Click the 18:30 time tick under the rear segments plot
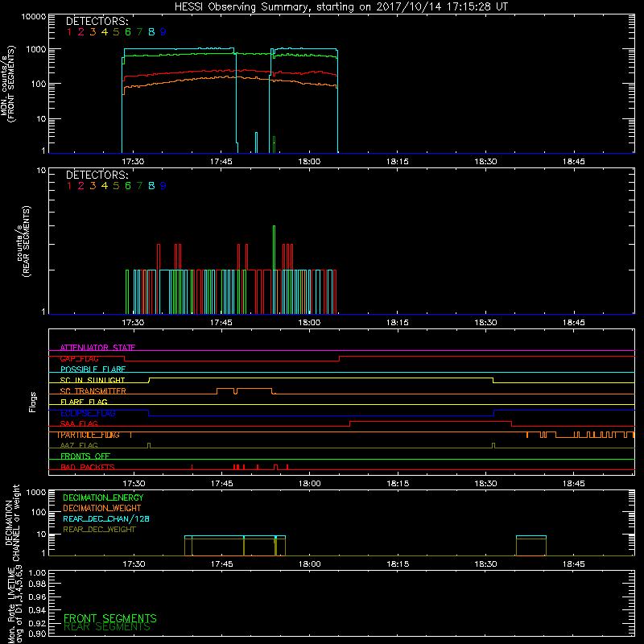The image size is (644, 644). pos(485,323)
